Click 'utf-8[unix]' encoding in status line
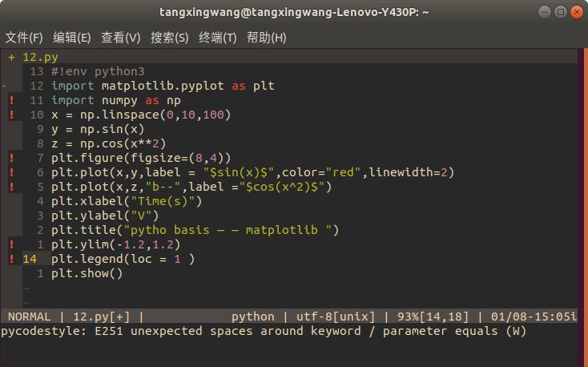 click(x=336, y=317)
